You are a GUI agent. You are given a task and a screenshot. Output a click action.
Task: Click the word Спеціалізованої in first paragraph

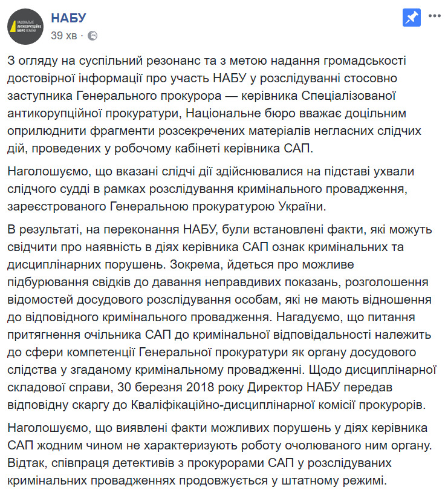click(x=348, y=96)
